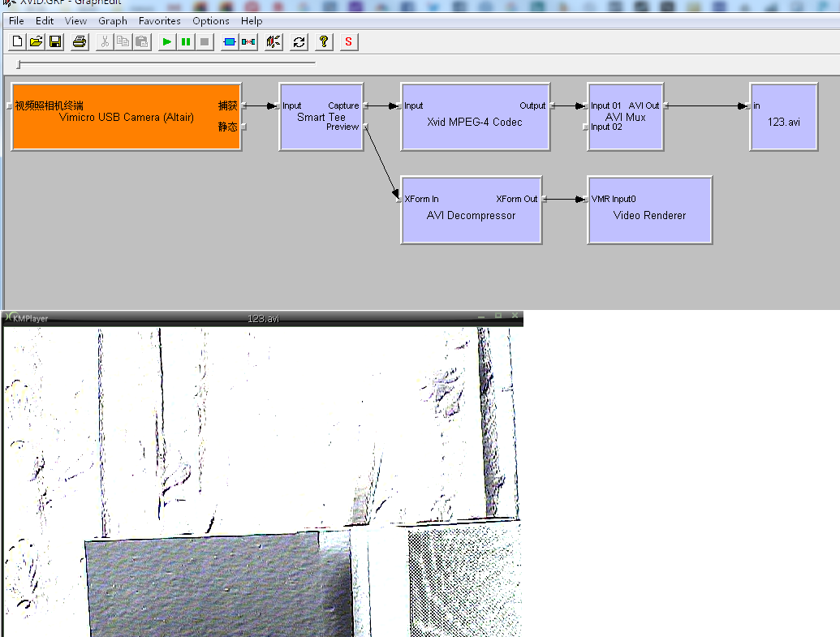Image resolution: width=840 pixels, height=637 pixels.
Task: Select the Smart Tee filter box
Action: pos(321,117)
